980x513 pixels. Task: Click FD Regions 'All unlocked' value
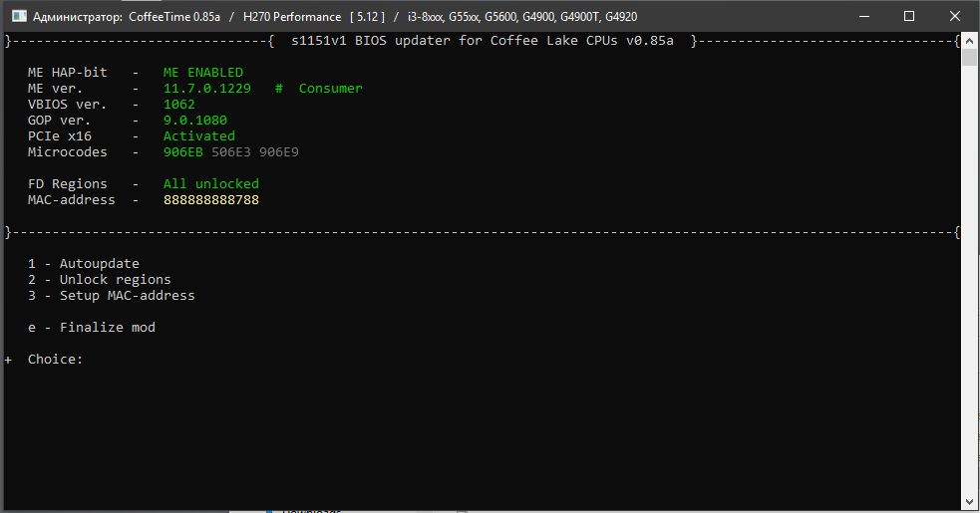click(x=211, y=183)
